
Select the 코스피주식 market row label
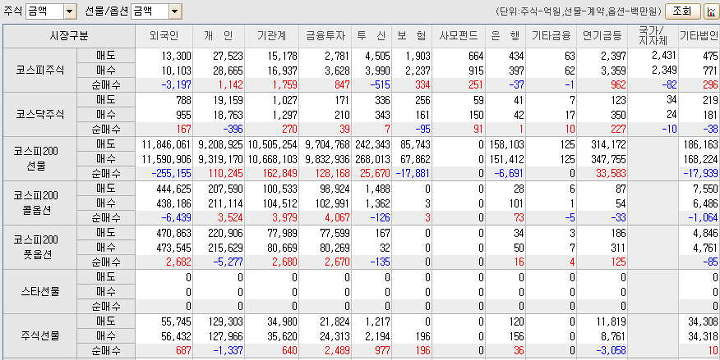tap(40, 70)
